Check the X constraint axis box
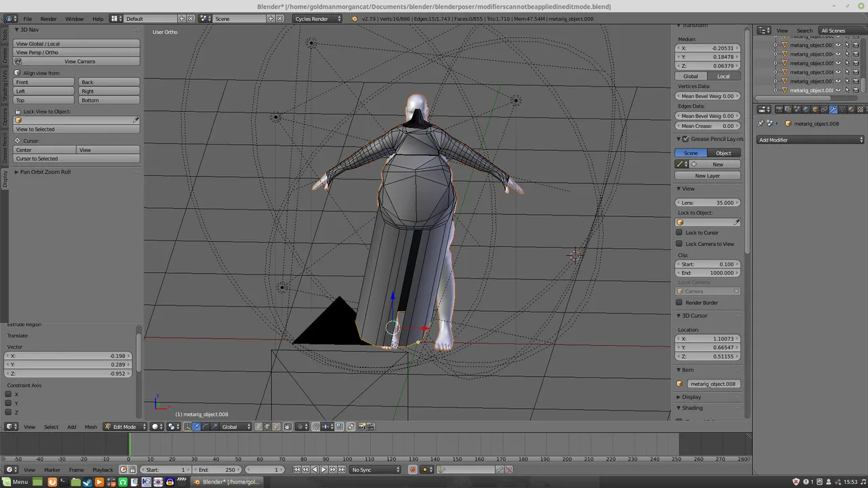868x488 pixels. (8, 394)
